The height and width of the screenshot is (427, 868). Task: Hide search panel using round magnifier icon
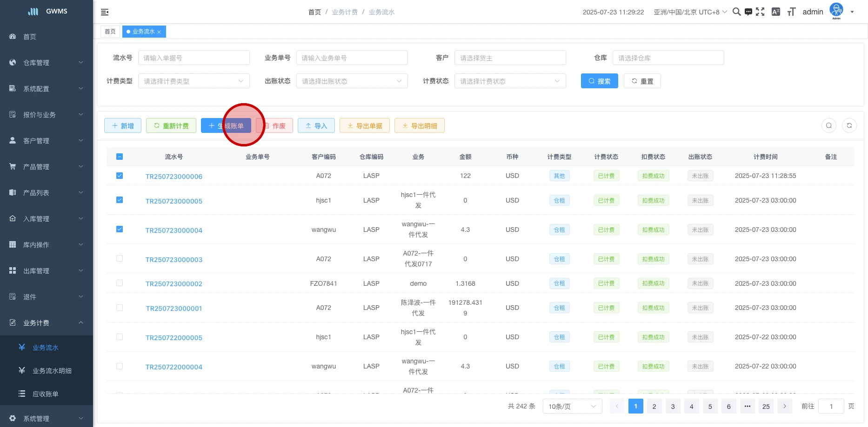tap(829, 125)
